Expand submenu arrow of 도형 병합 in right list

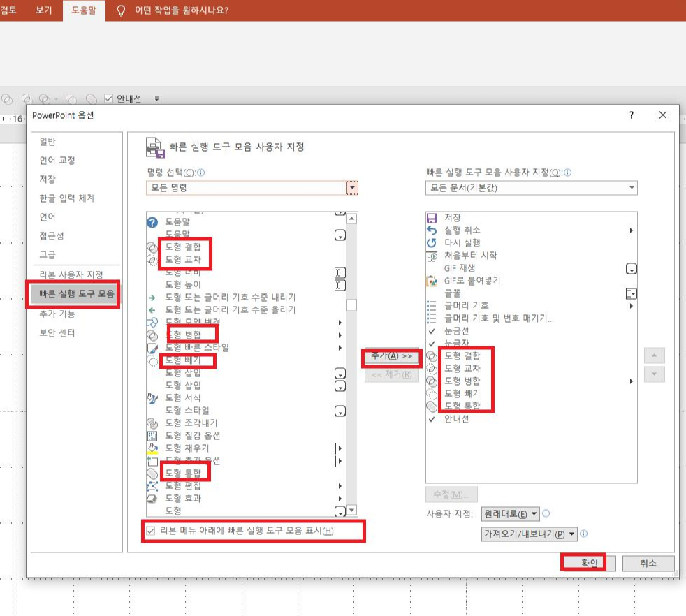[631, 381]
